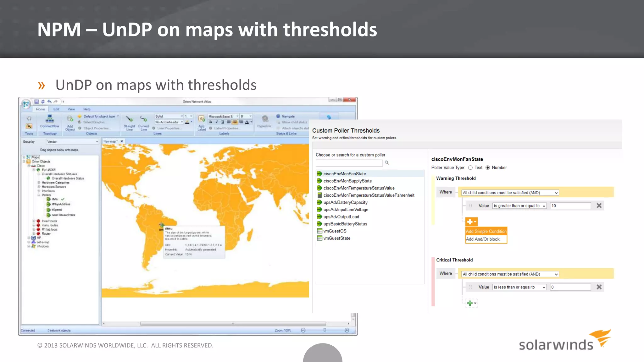Collapse the Pollers tree node
644x362 pixels.
pos(39,195)
